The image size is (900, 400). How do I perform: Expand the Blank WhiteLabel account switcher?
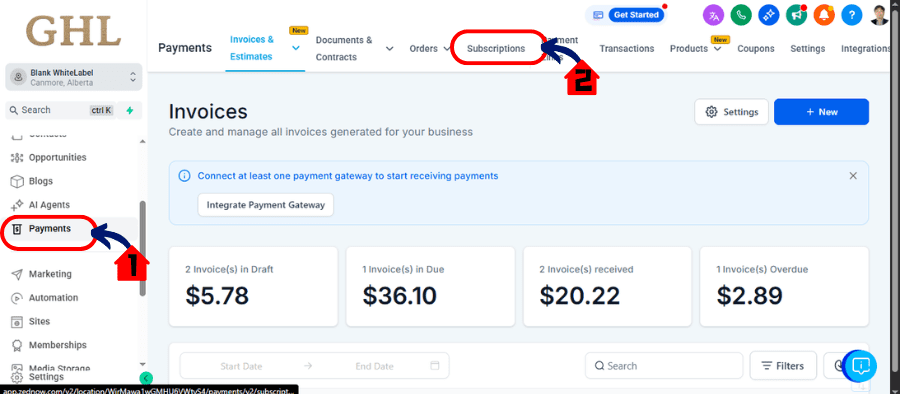pyautogui.click(x=73, y=77)
